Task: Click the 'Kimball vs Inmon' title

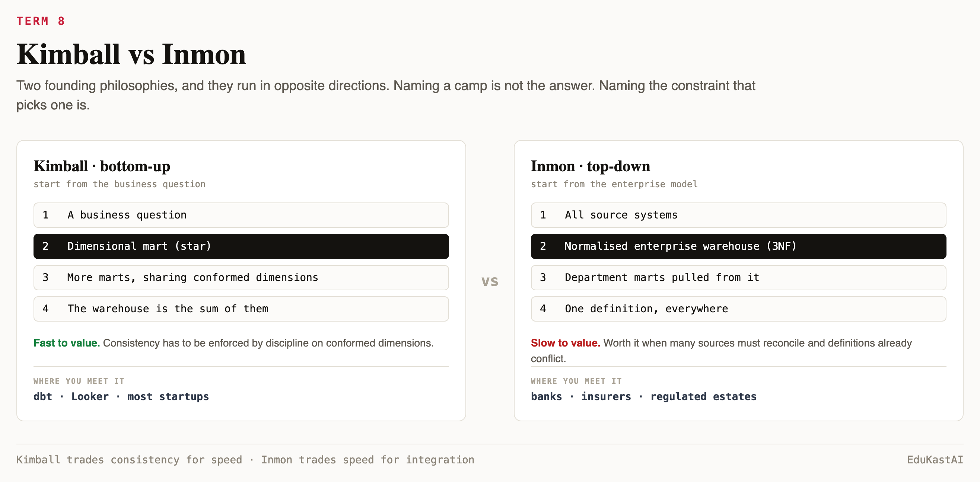Action: (x=131, y=54)
